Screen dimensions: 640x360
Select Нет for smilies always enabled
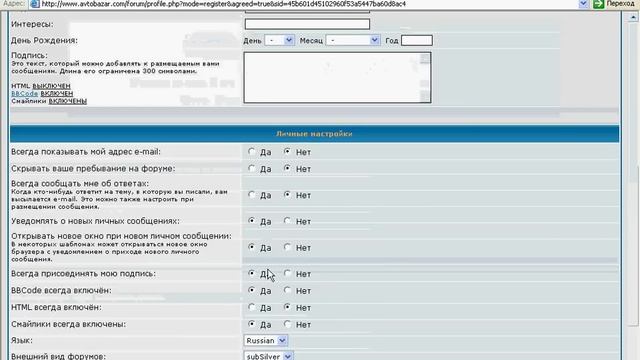click(287, 324)
